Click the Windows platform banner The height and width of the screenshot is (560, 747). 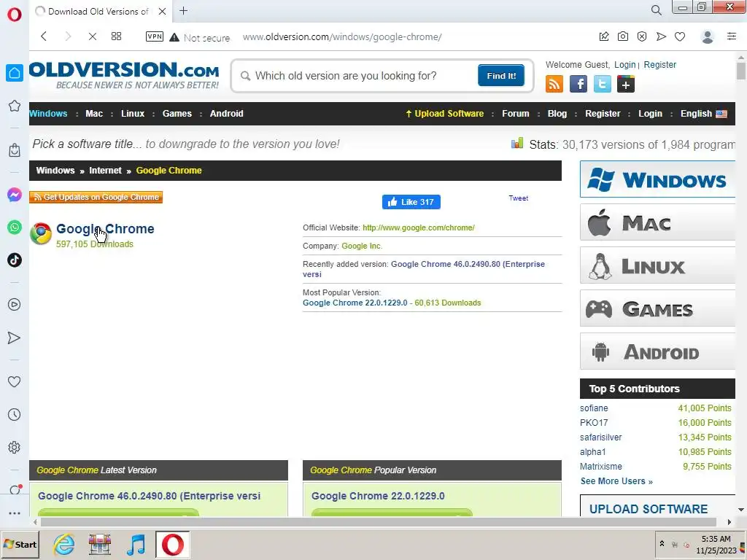[657, 179]
